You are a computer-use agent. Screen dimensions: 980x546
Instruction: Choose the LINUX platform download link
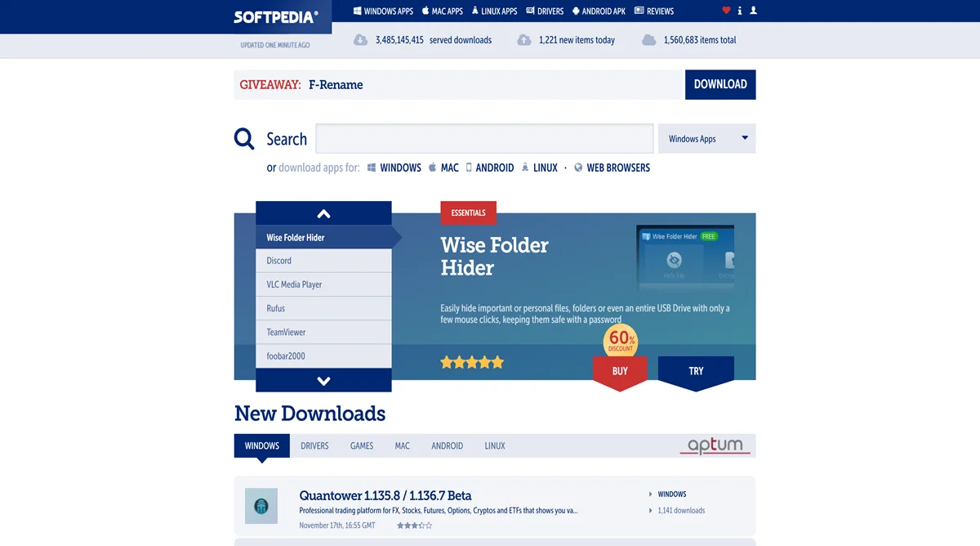point(540,168)
